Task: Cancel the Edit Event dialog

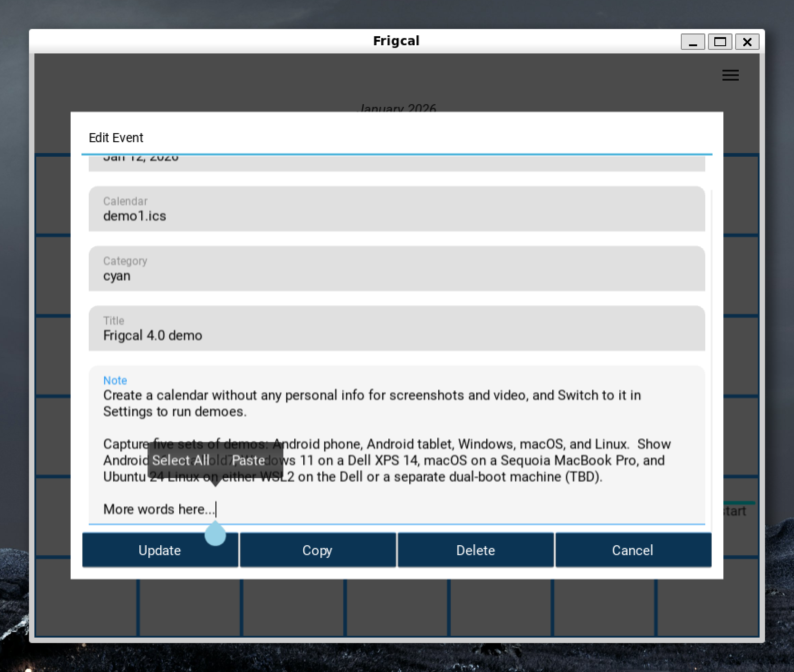Action: click(x=633, y=550)
